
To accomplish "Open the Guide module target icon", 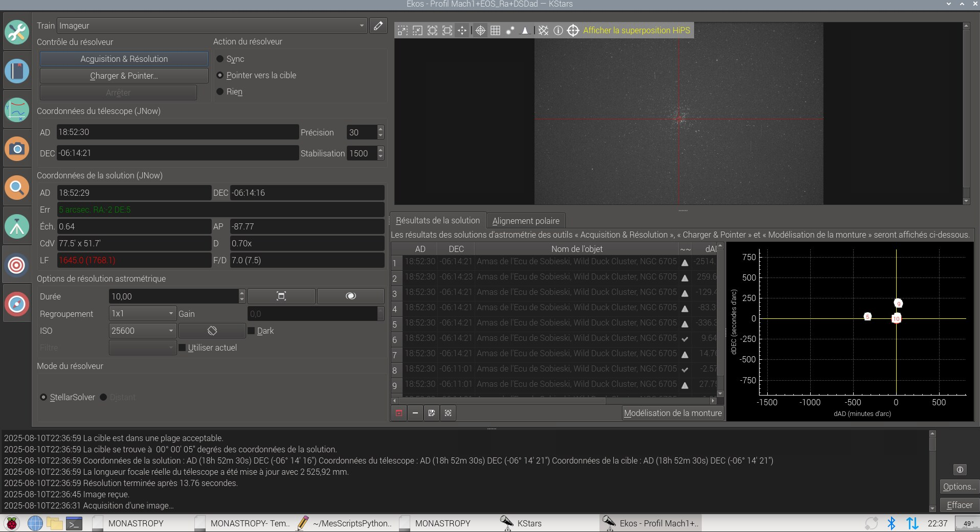I will (x=17, y=304).
